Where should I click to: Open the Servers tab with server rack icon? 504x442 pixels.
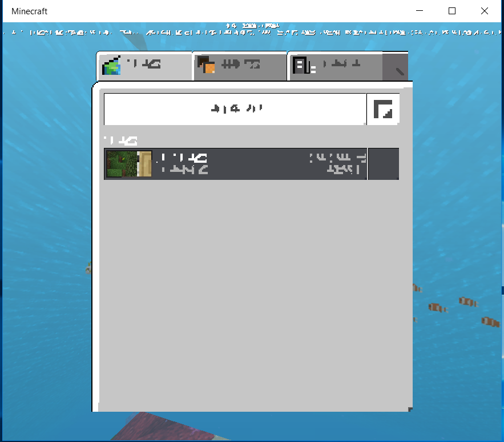335,66
